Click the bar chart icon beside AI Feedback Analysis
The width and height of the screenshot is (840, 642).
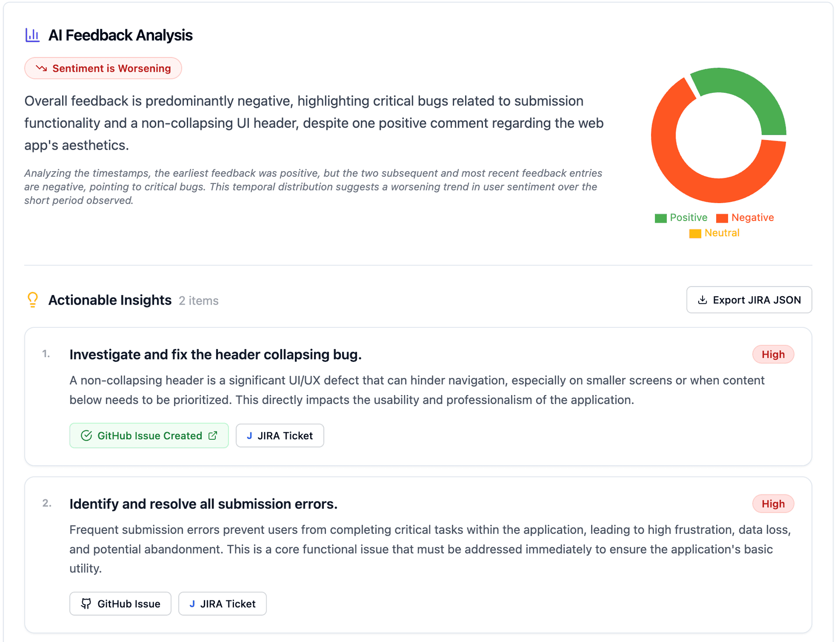pyautogui.click(x=32, y=35)
